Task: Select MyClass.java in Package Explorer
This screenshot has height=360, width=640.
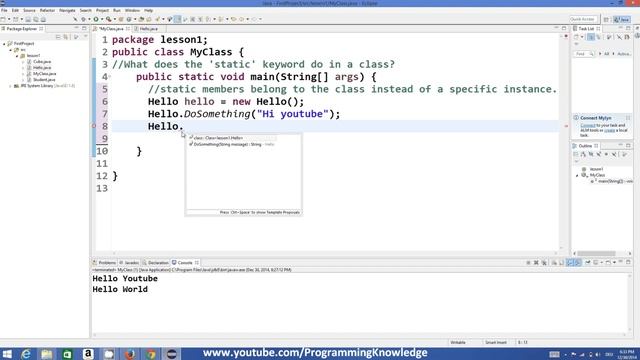Action: [44, 74]
